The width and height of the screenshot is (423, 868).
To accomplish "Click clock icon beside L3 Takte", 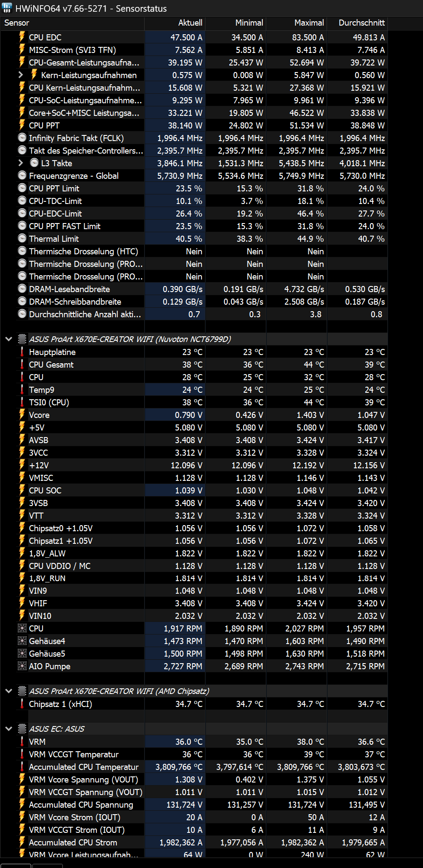I will [x=34, y=163].
